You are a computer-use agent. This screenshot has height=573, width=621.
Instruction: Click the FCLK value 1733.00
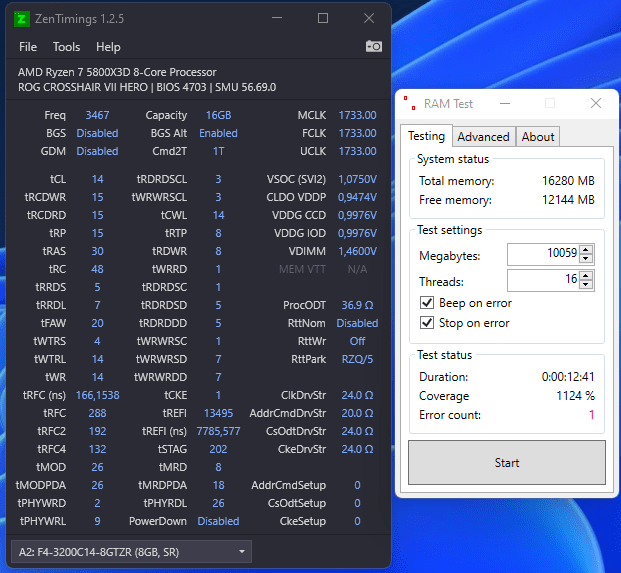point(357,133)
